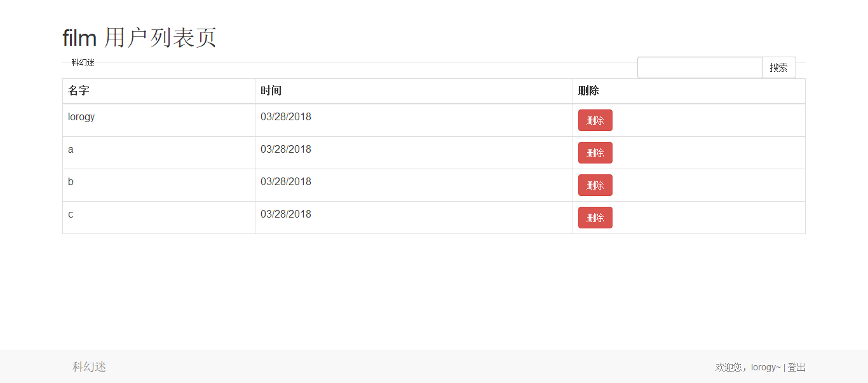
Task: Click the 科幻迷 link under the heading
Action: [83, 62]
